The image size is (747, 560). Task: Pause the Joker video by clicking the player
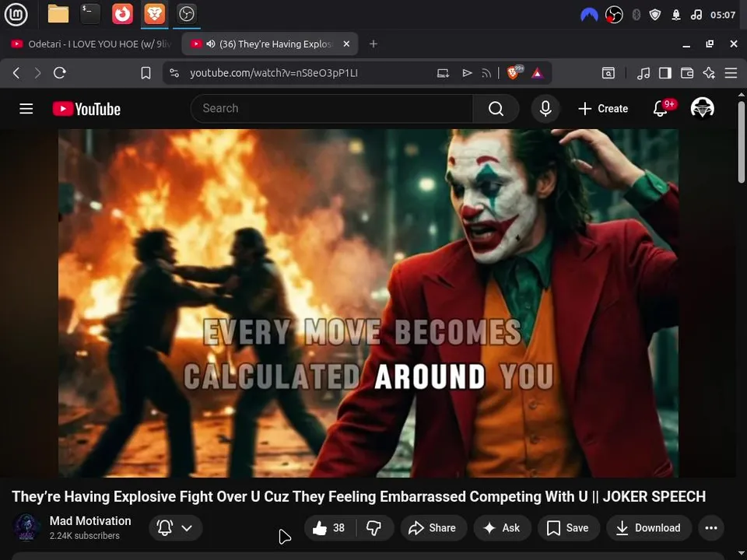coord(368,303)
